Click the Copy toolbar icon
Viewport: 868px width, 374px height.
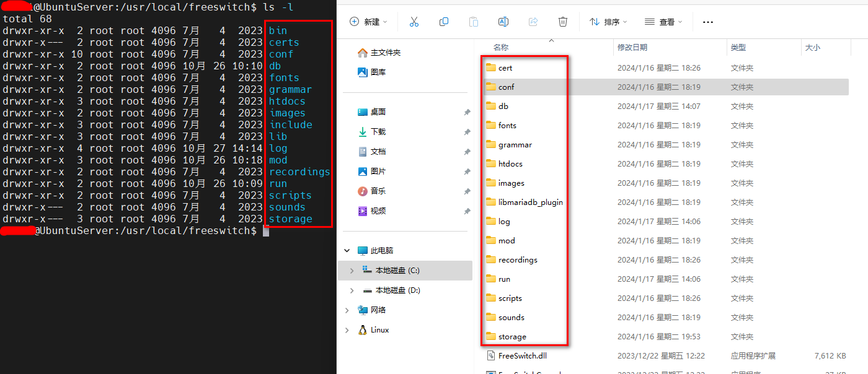click(443, 21)
